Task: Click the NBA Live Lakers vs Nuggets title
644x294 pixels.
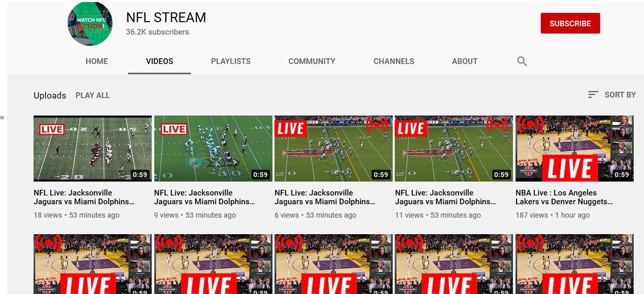Action: (x=565, y=197)
